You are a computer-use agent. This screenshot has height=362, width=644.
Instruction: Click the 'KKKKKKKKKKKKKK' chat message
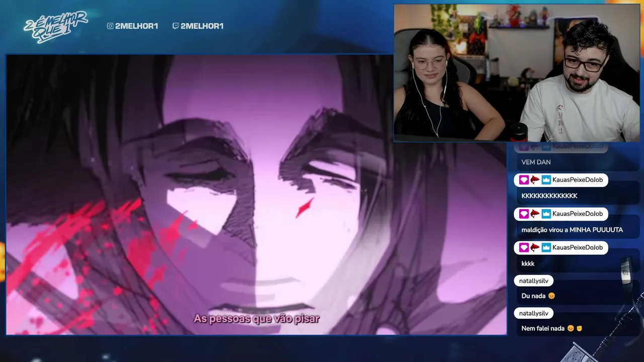tap(549, 196)
